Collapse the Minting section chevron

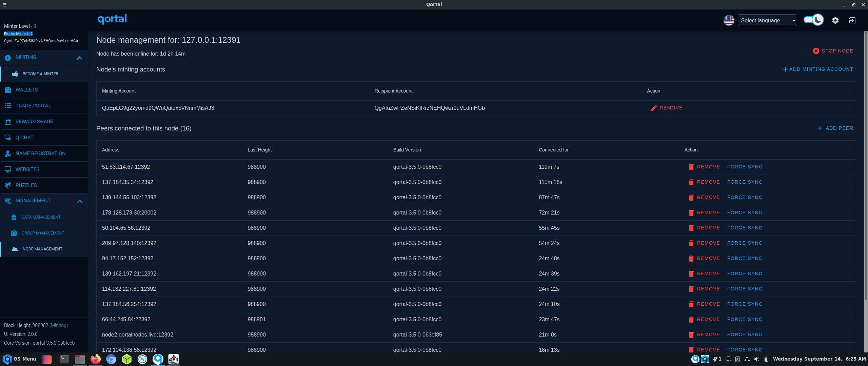coord(80,58)
